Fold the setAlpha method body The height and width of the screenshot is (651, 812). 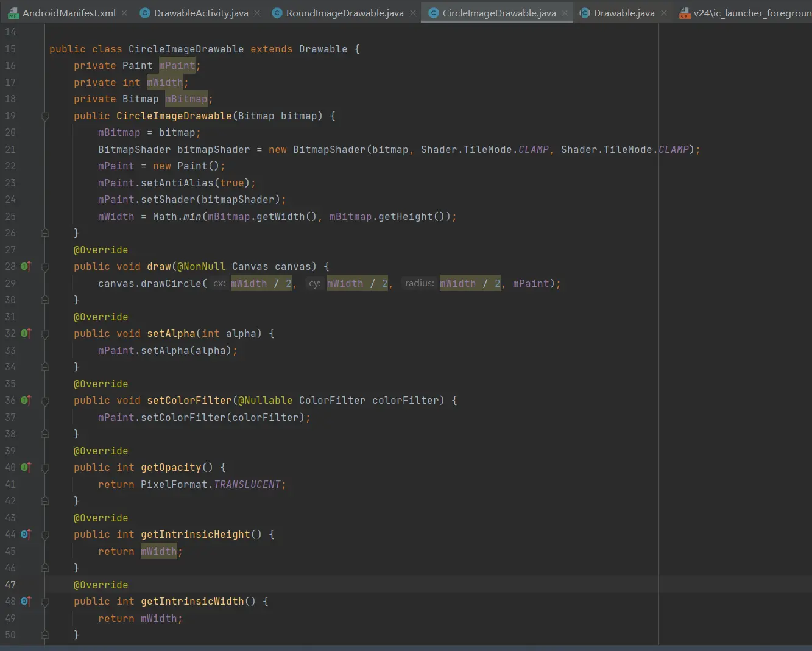(x=45, y=334)
